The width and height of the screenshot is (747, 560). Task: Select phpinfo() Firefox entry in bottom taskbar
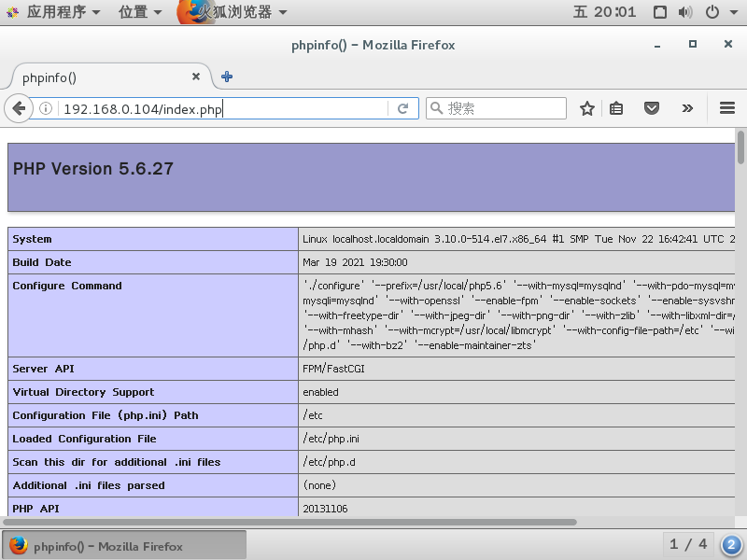(x=124, y=546)
